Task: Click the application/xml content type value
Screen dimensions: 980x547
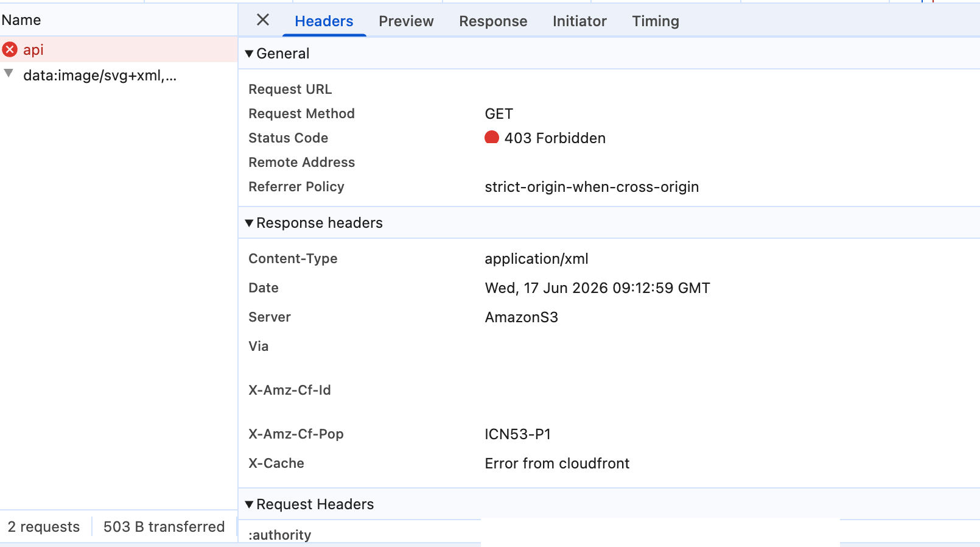Action: [x=536, y=259]
